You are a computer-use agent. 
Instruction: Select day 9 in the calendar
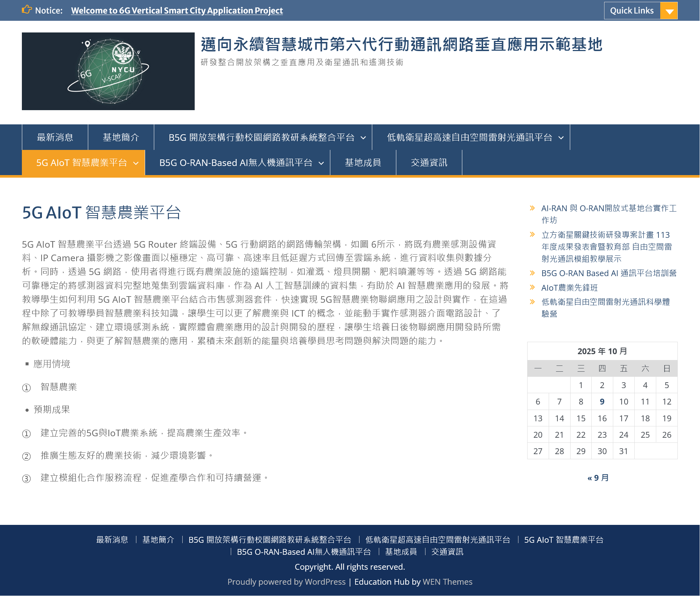(x=602, y=402)
